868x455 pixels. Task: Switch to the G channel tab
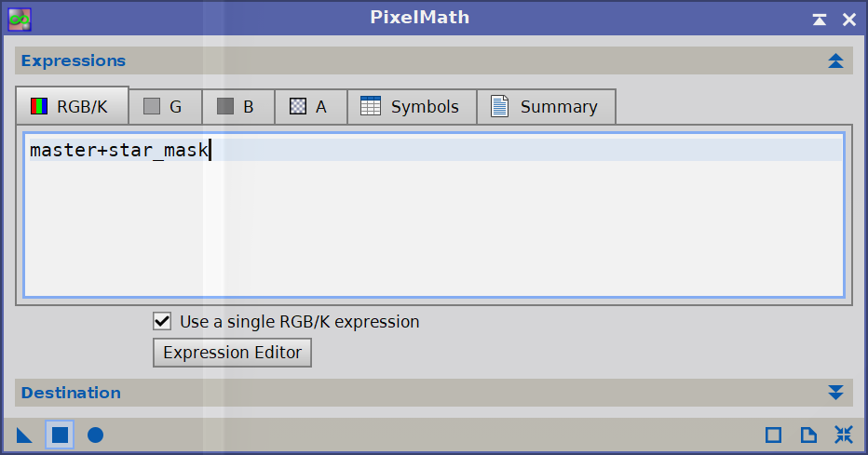(x=164, y=107)
